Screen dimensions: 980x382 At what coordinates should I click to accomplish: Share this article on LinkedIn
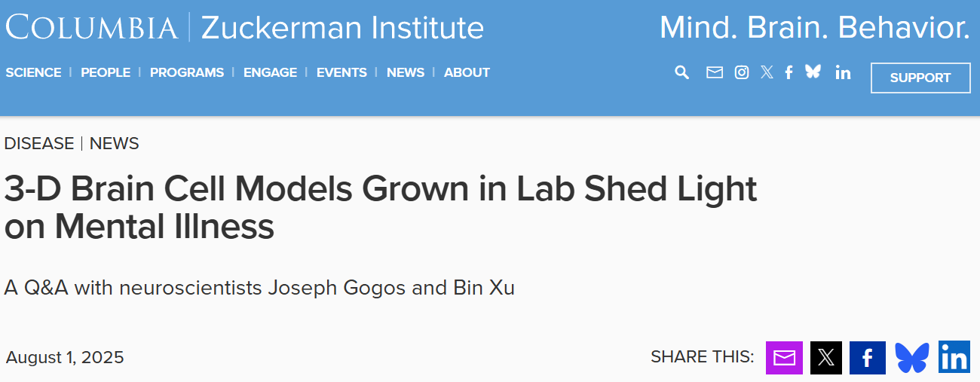[x=954, y=358]
